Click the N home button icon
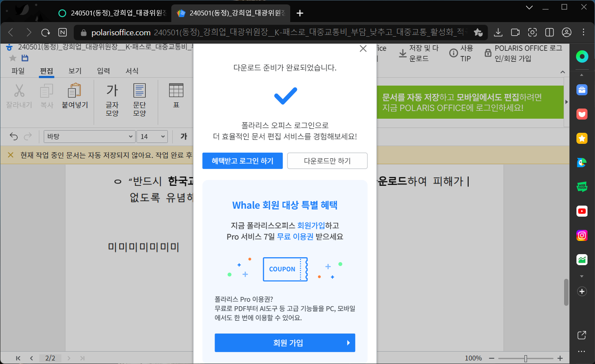Screen dimensions: 595x364 (63, 32)
